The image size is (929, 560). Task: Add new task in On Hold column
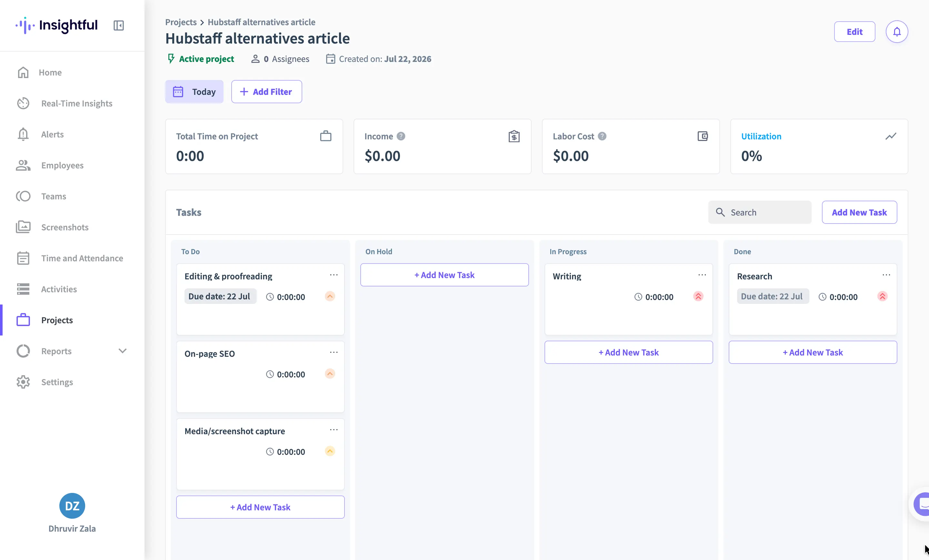pos(445,275)
